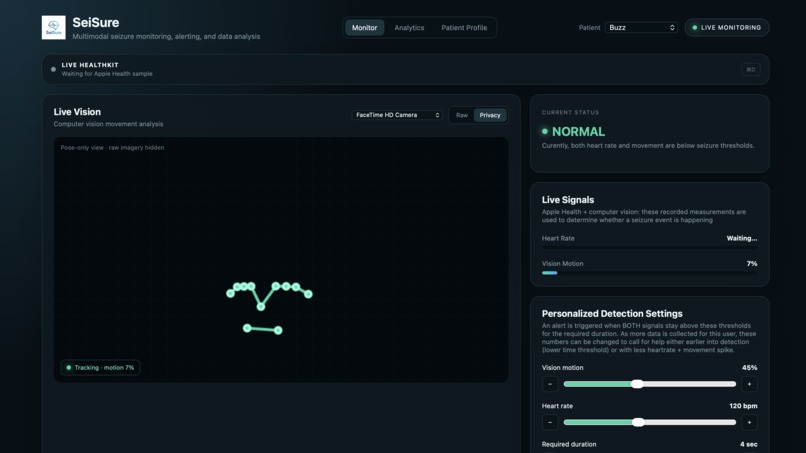
Task: Click the keyboard shortcut badge in HealthKit bar
Action: [x=750, y=69]
